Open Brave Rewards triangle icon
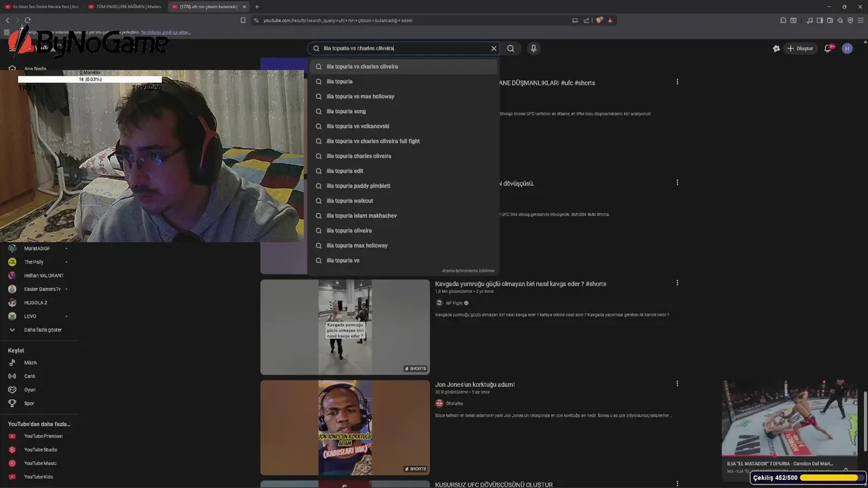This screenshot has height=488, width=868. [610, 20]
